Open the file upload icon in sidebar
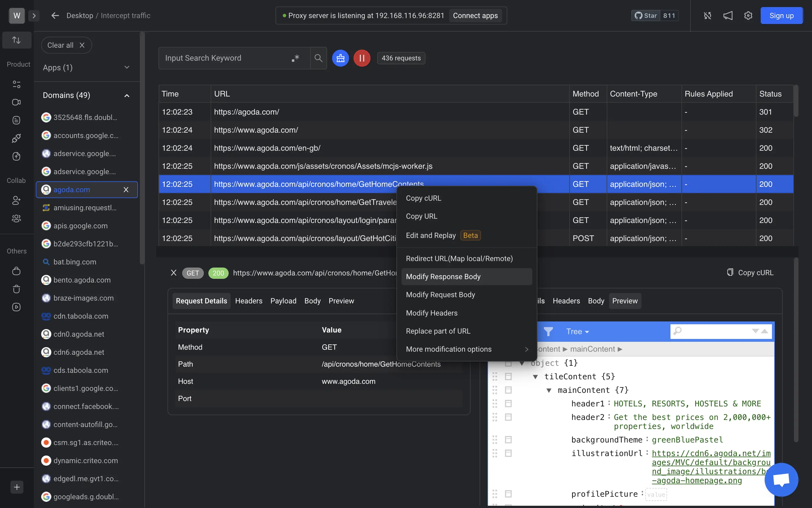Viewport: 812px width, 508px height. click(16, 156)
